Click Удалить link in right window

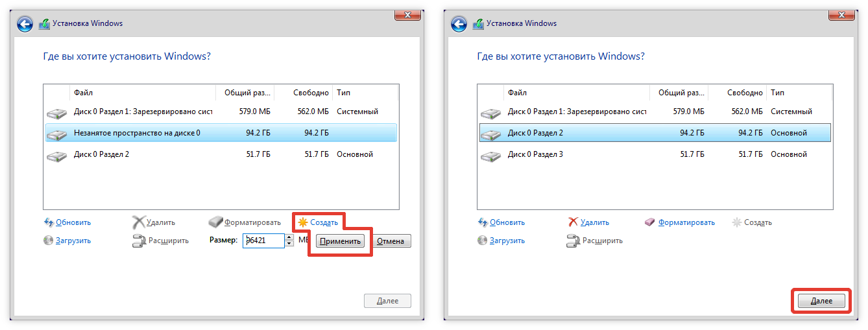click(x=595, y=222)
